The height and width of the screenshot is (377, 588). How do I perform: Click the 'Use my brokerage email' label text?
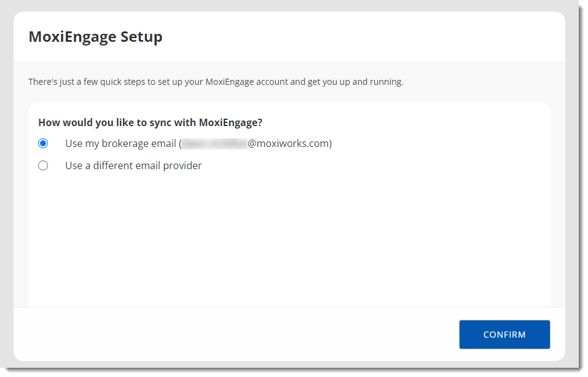coord(122,143)
